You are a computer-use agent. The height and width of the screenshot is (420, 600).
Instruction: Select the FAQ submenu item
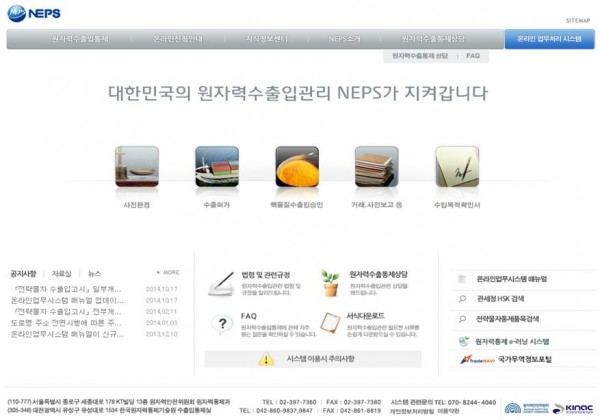click(x=473, y=56)
